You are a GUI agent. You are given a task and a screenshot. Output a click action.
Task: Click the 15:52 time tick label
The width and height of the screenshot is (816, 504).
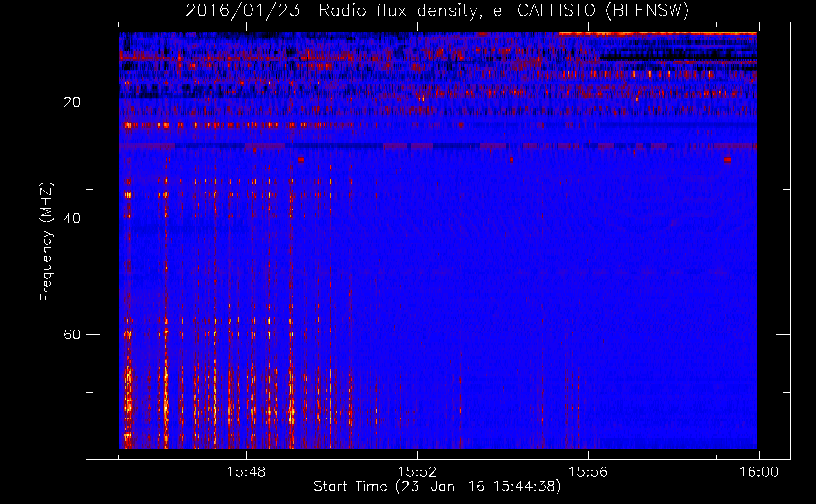(x=417, y=472)
